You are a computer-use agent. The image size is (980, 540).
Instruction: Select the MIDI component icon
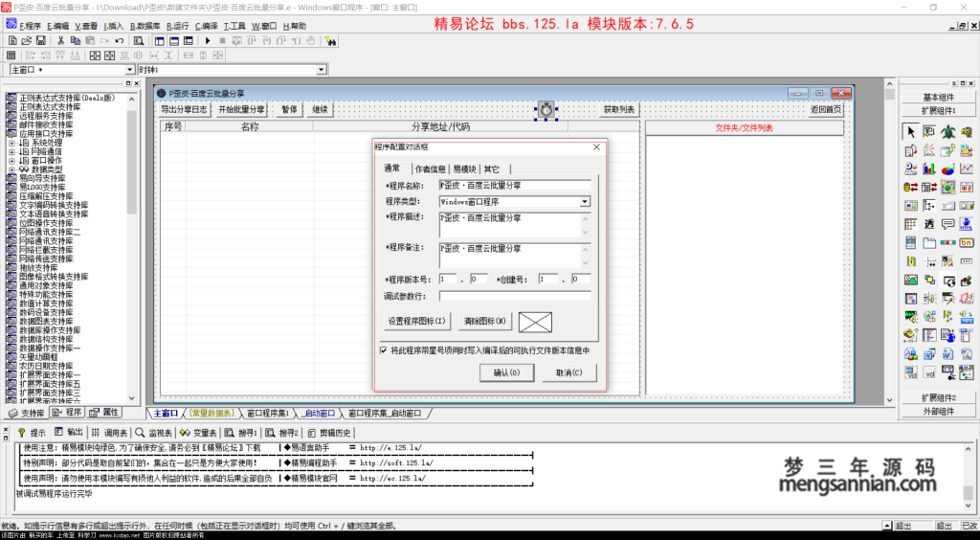point(967,299)
